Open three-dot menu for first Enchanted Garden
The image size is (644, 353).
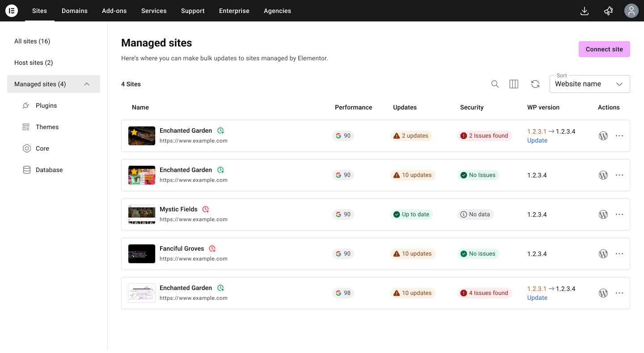619,136
